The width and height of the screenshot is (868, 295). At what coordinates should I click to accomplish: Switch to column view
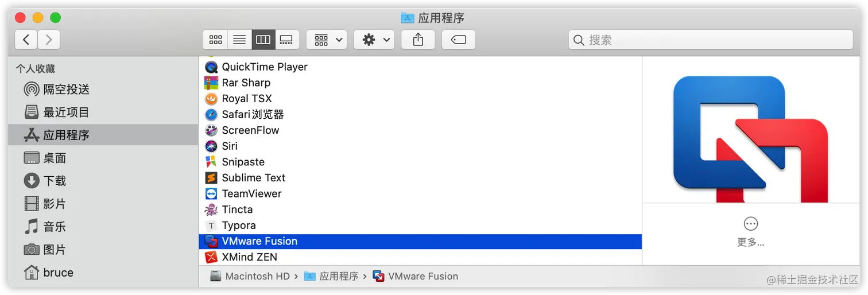pyautogui.click(x=263, y=40)
